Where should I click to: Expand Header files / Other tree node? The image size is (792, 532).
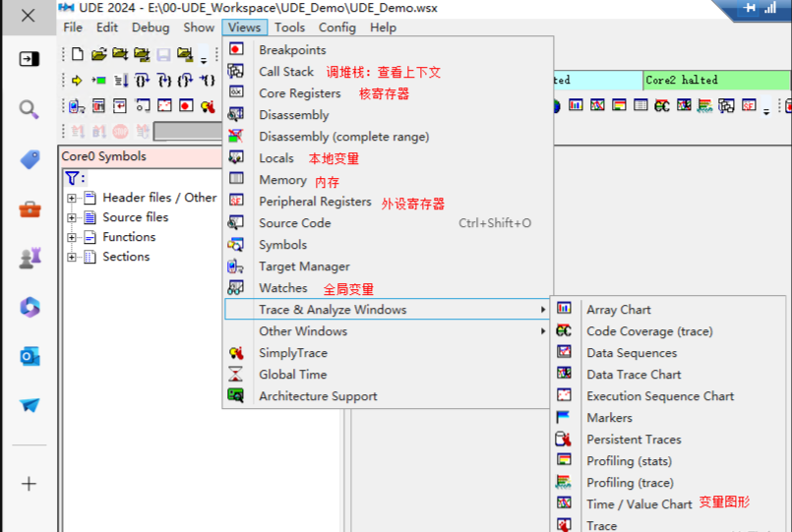[x=72, y=198]
